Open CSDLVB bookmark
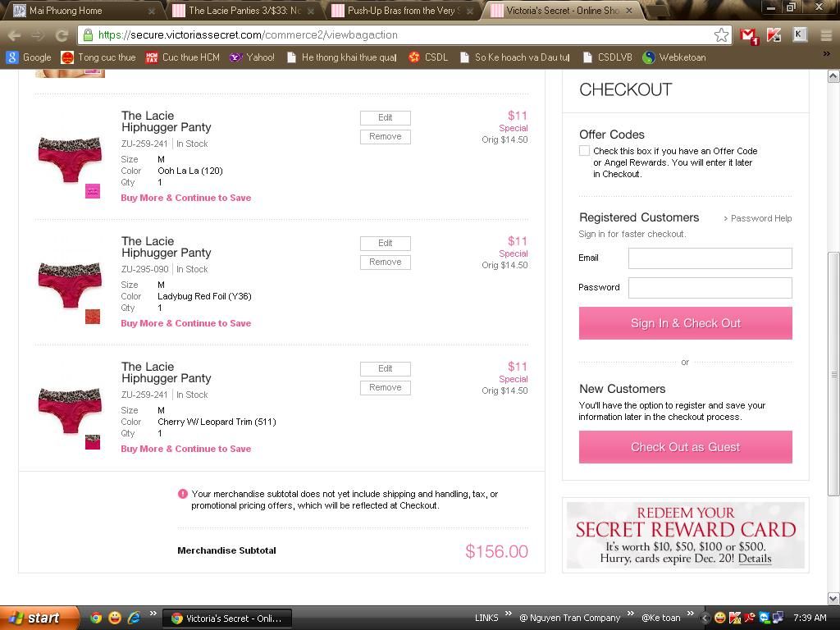Image resolution: width=840 pixels, height=630 pixels. 608,57
